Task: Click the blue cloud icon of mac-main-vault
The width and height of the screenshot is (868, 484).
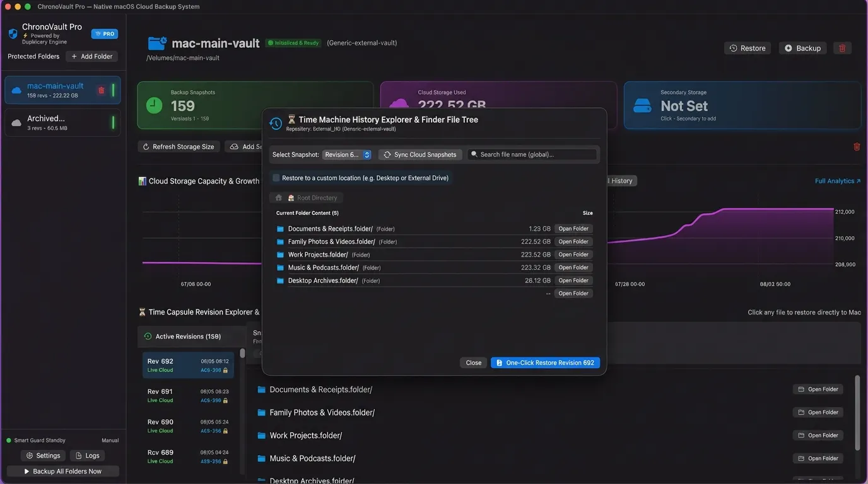Action: [16, 91]
